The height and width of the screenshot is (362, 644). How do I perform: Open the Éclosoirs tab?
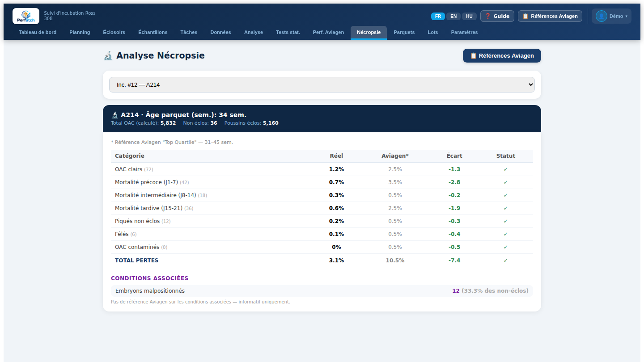coord(114,32)
